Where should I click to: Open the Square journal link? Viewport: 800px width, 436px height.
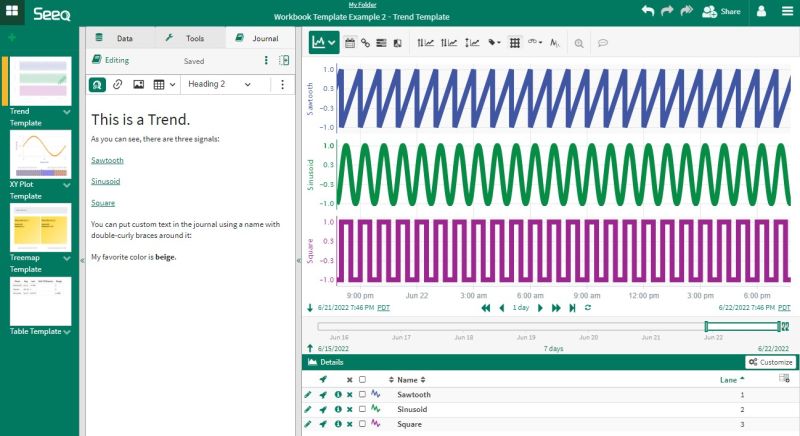pos(103,203)
